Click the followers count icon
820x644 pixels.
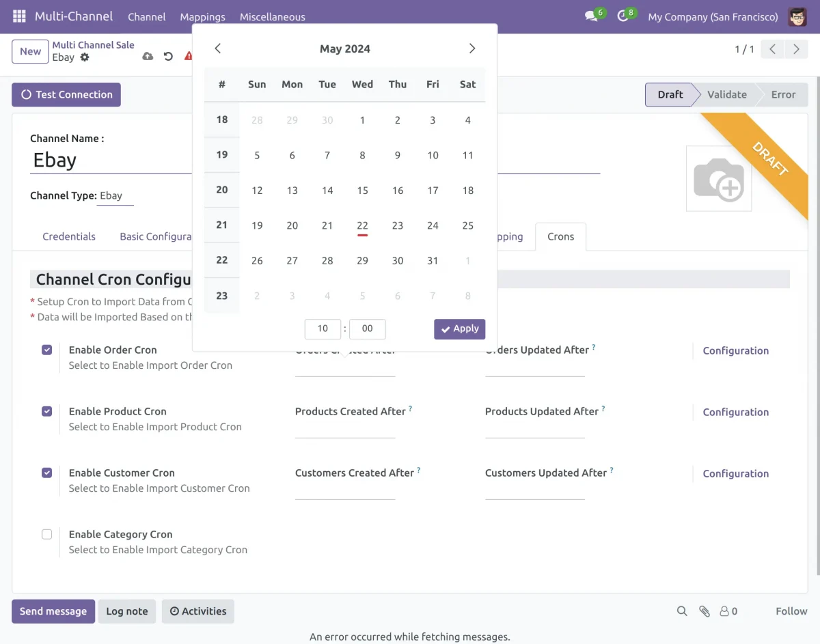728,611
